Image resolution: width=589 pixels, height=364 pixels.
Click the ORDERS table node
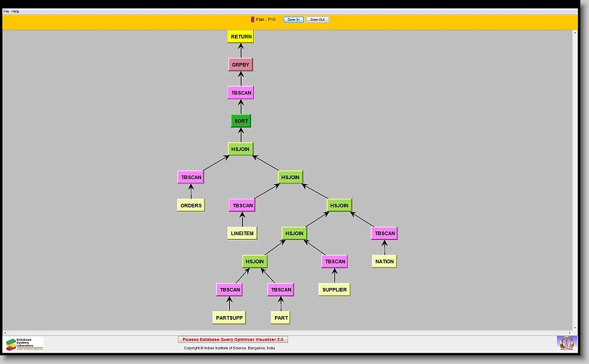(x=191, y=205)
